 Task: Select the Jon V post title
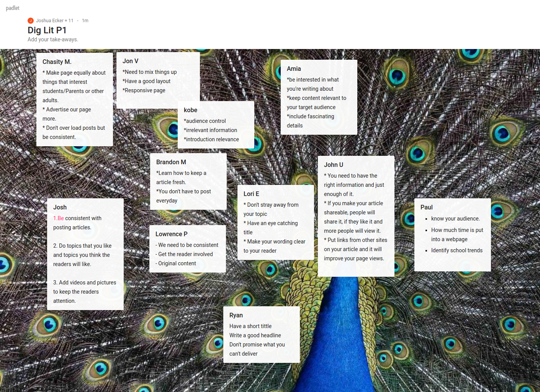point(131,61)
